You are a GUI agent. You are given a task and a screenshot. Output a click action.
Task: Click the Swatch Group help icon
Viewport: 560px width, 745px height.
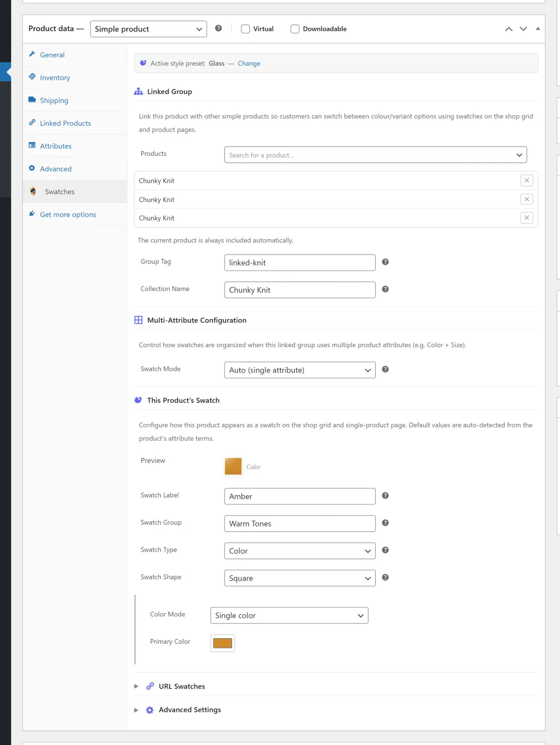(385, 523)
